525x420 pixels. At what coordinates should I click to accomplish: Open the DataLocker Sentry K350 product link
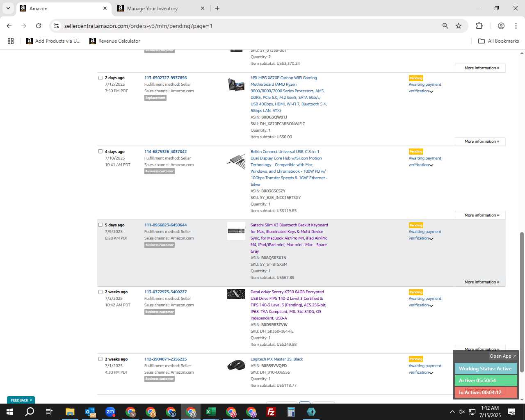pos(288,305)
